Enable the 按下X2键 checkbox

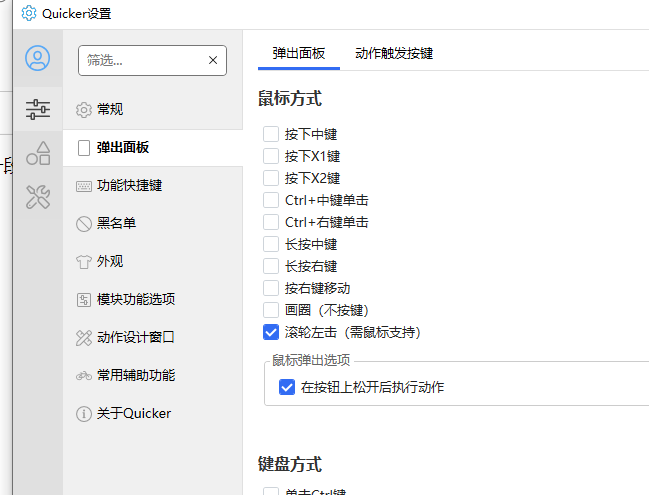pyautogui.click(x=271, y=178)
